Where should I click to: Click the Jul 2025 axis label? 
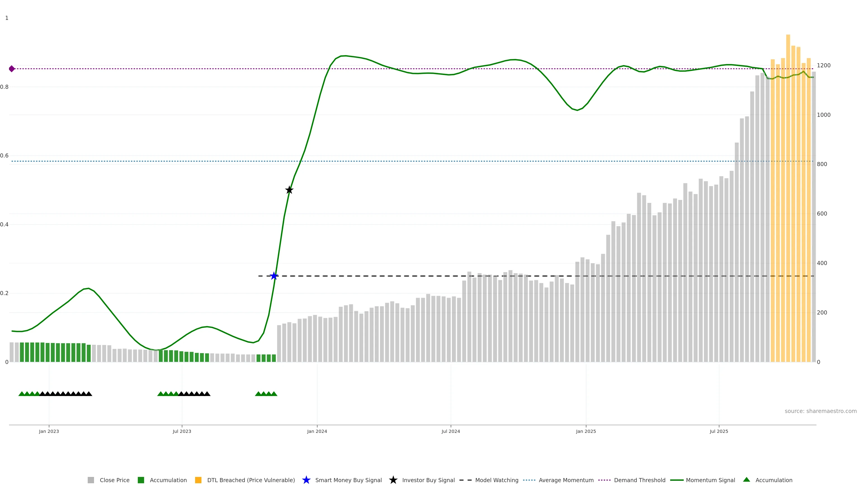719,432
